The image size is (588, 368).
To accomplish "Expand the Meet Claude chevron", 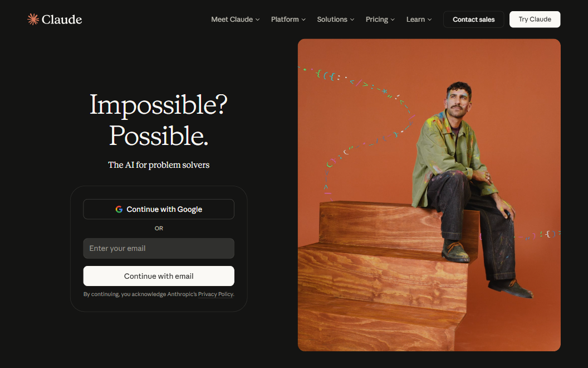I will click(258, 20).
